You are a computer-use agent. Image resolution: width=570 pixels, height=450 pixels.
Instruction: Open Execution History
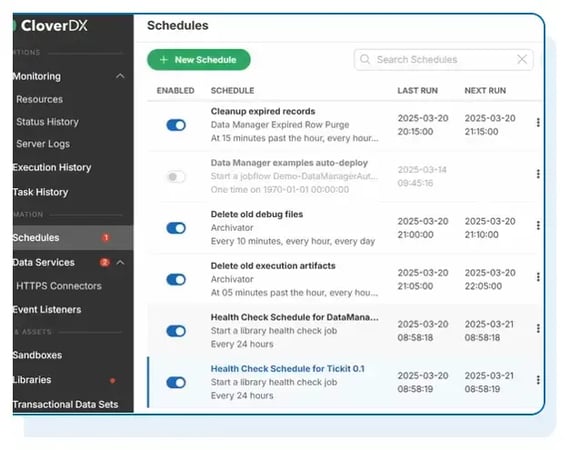click(52, 168)
